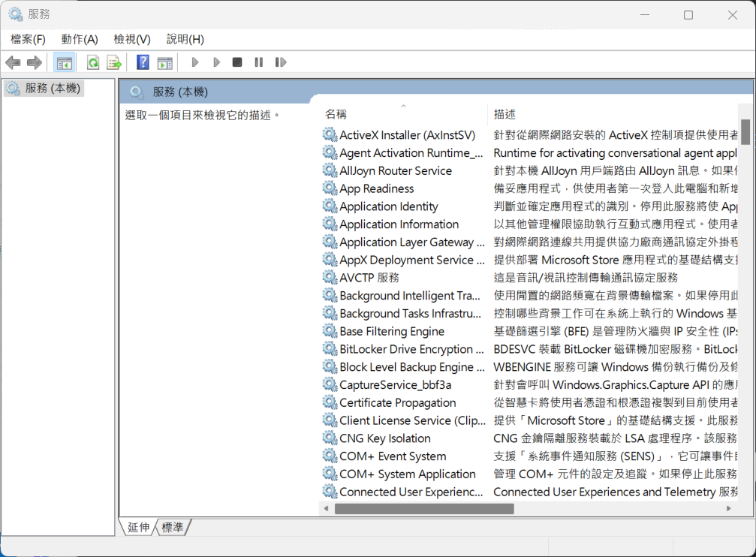Click the Refresh toolbar icon

[x=93, y=62]
